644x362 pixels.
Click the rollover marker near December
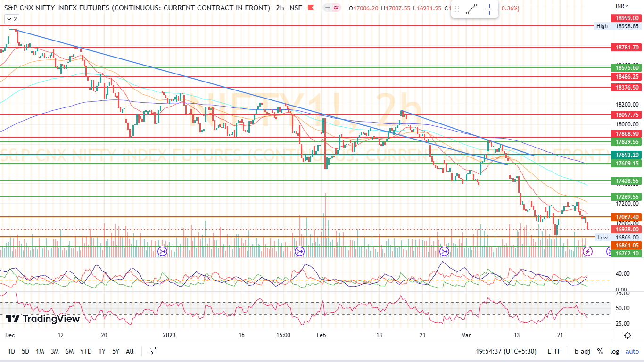tap(162, 251)
